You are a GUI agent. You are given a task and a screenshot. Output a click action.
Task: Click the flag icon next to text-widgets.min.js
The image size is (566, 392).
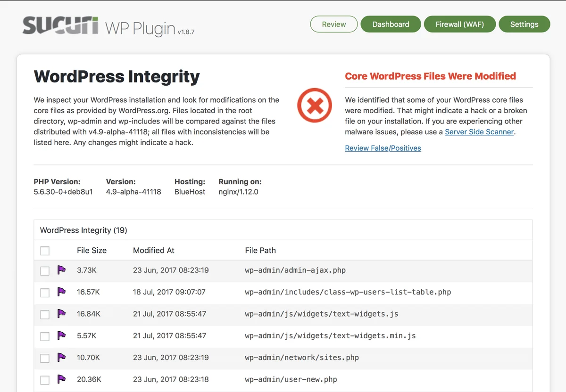coord(61,335)
